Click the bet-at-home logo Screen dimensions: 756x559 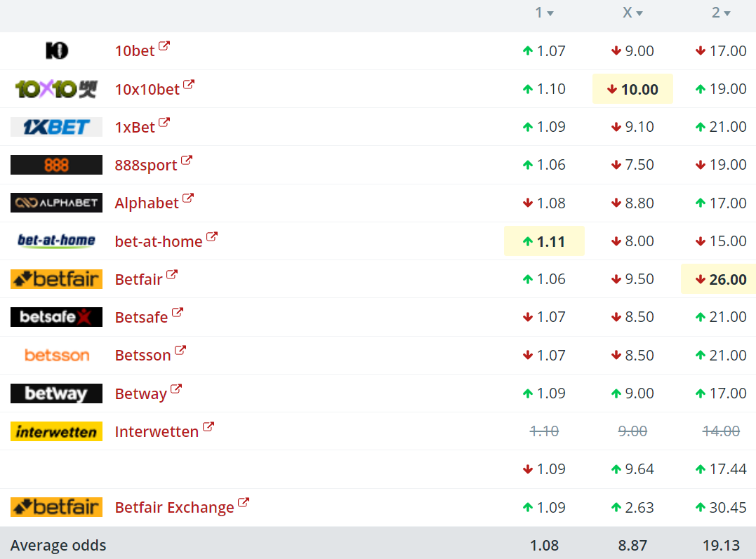pos(56,241)
